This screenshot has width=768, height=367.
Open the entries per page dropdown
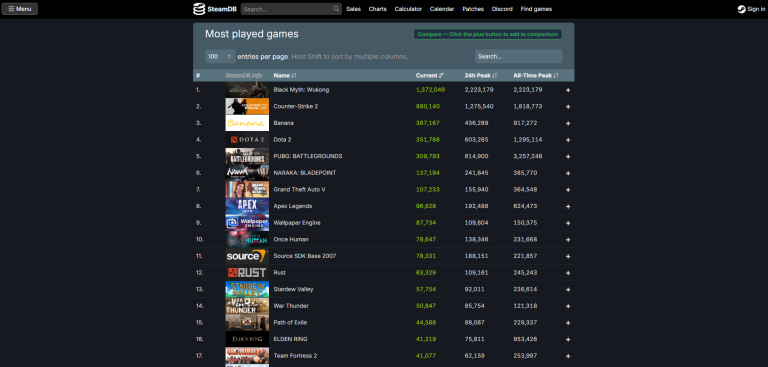(220, 56)
